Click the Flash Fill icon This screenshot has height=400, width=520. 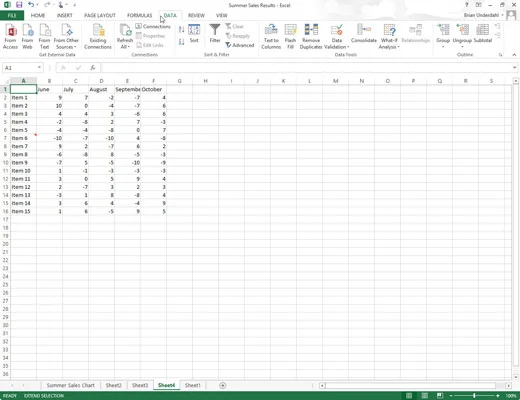(x=290, y=37)
